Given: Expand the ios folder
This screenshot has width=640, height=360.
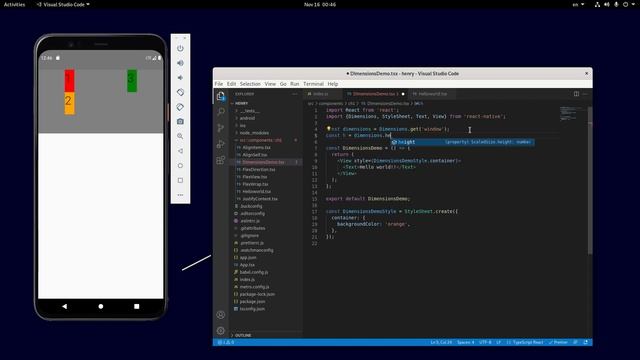Looking at the screenshot, I should click(243, 125).
